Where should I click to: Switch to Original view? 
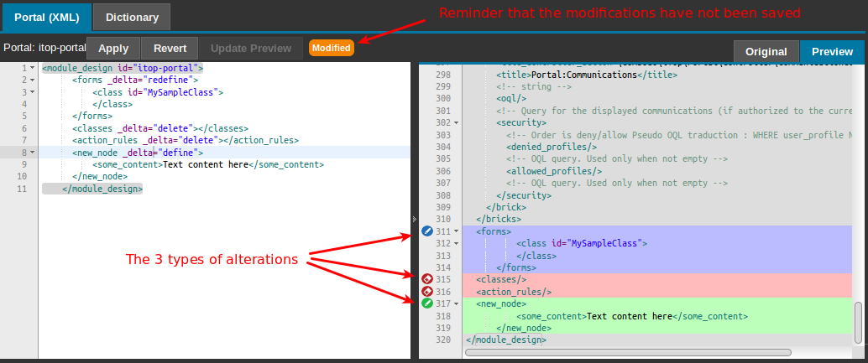click(x=766, y=52)
